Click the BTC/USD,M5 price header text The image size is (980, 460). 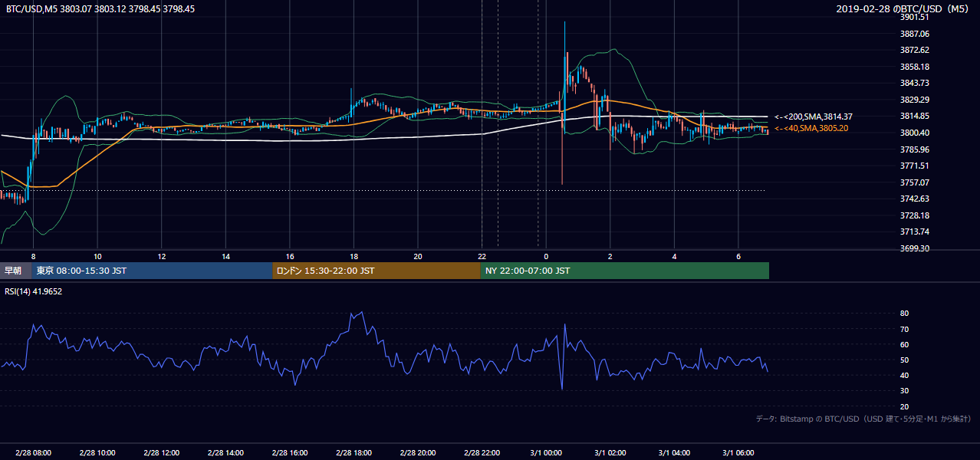pyautogui.click(x=100, y=9)
